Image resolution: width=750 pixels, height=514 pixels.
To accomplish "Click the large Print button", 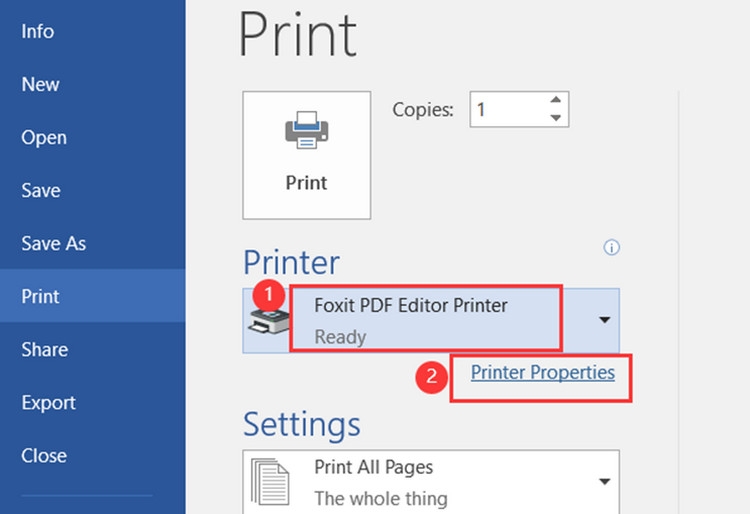I will (x=307, y=155).
